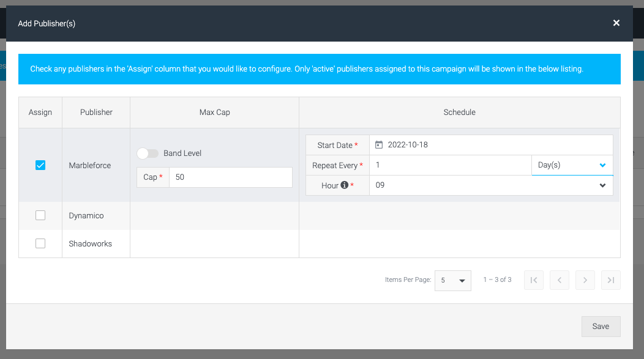
Task: Click the Repeat Every number field
Action: point(450,165)
